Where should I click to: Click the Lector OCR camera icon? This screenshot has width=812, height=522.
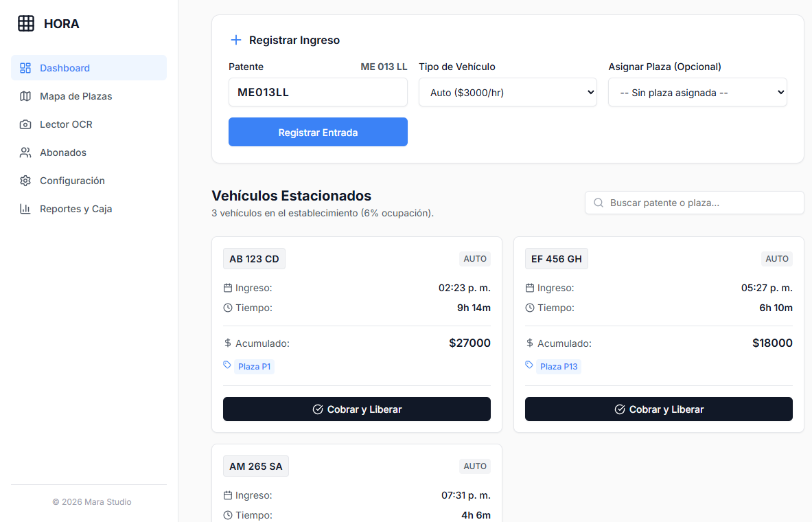point(25,124)
